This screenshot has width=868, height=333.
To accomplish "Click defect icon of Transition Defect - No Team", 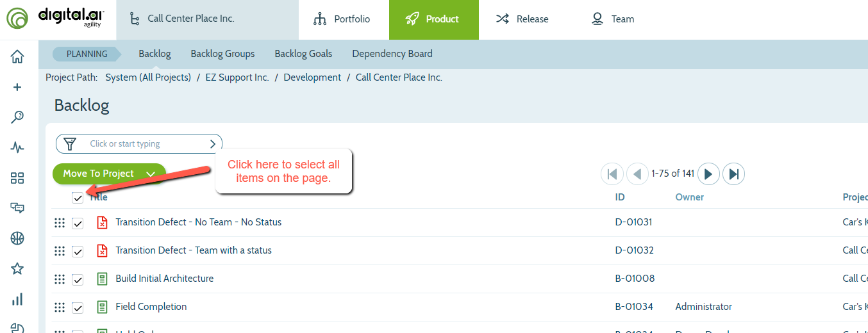I will (102, 222).
